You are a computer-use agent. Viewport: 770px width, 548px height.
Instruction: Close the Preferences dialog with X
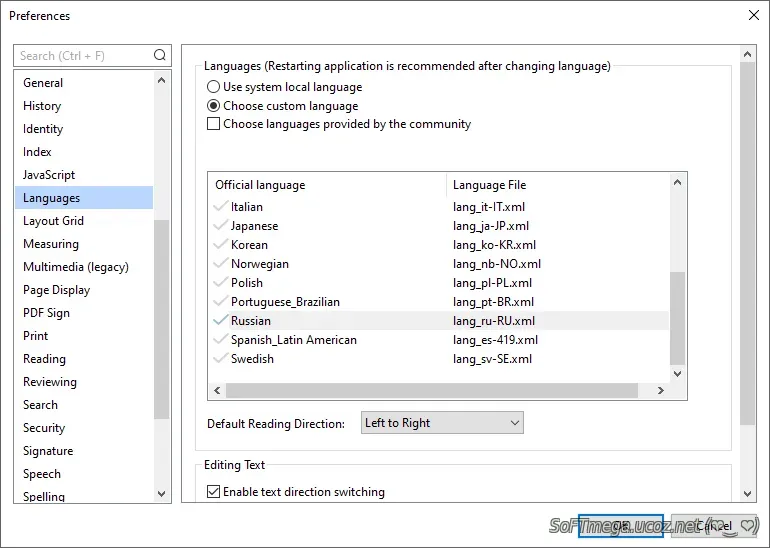tap(753, 15)
